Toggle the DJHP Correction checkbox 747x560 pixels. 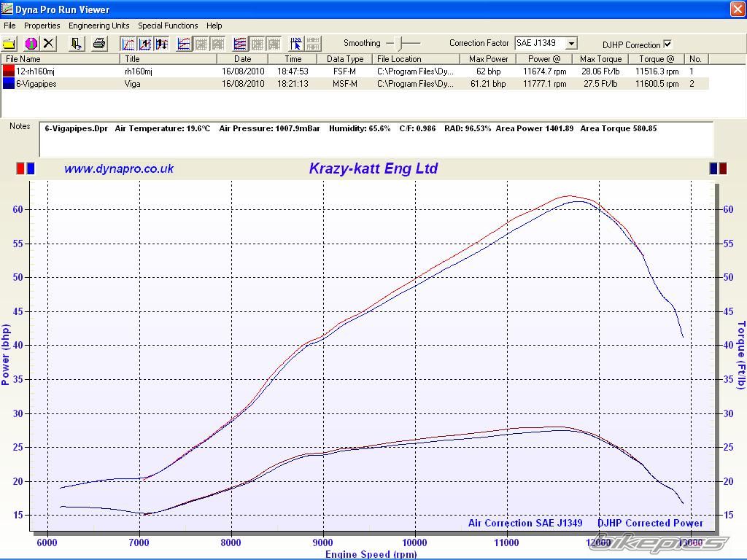click(667, 44)
